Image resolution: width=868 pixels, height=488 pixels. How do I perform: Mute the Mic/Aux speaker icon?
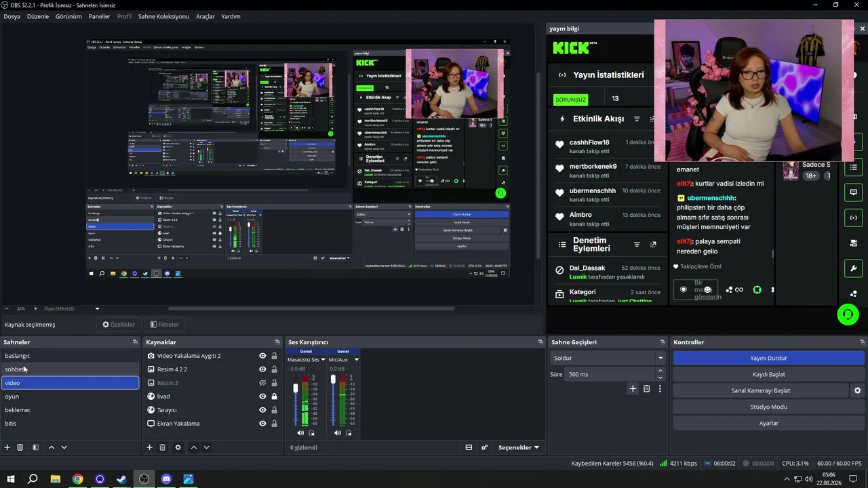338,432
